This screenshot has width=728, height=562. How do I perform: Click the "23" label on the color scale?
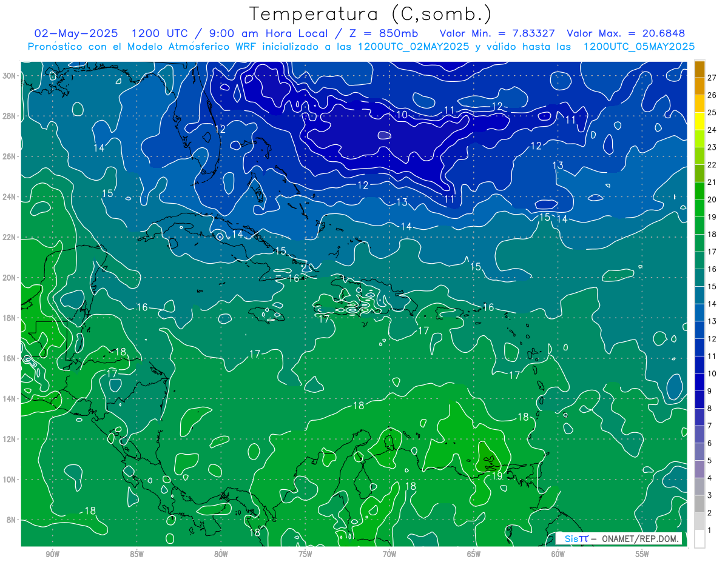(x=712, y=147)
